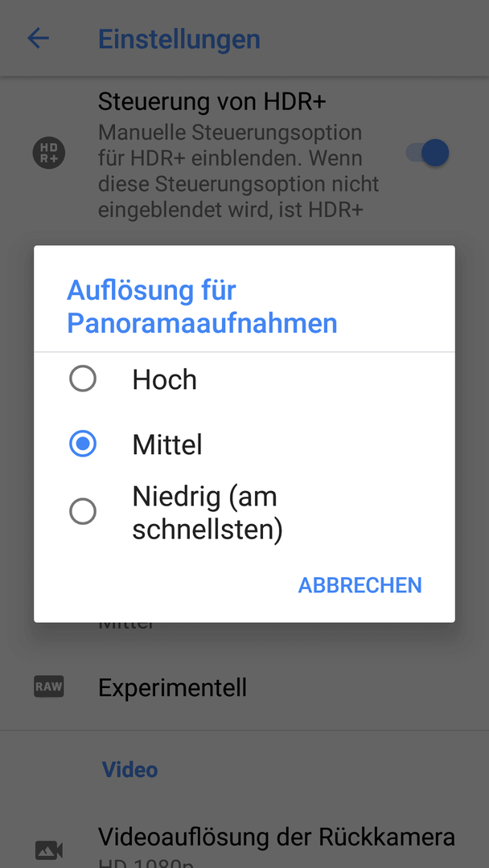This screenshot has width=489, height=868.
Task: Select the Niedrig radio circle
Action: pos(83,511)
